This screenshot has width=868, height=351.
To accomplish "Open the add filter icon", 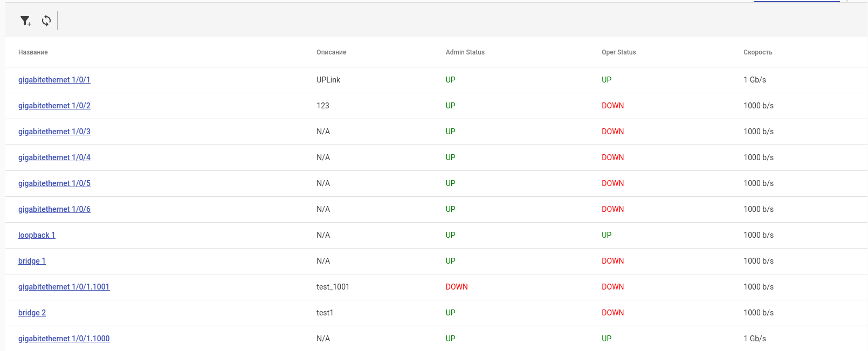I will click(25, 21).
